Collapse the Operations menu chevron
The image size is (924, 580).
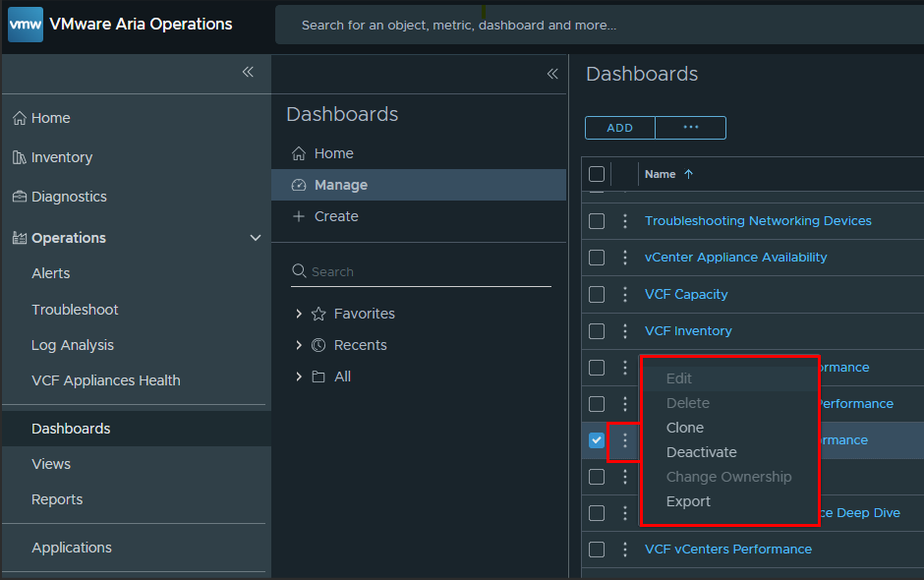(x=256, y=238)
